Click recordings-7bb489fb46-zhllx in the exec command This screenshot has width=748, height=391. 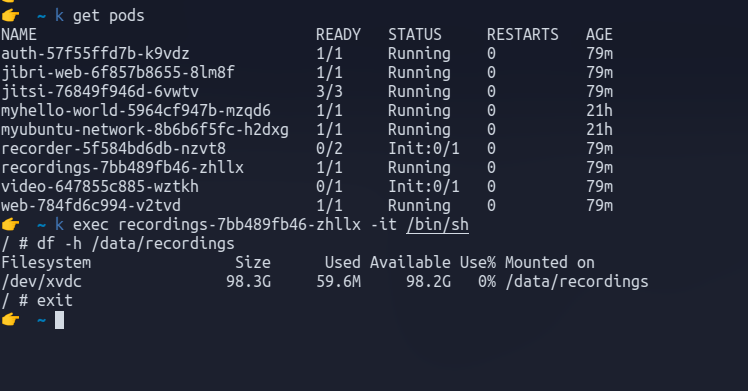coord(239,224)
